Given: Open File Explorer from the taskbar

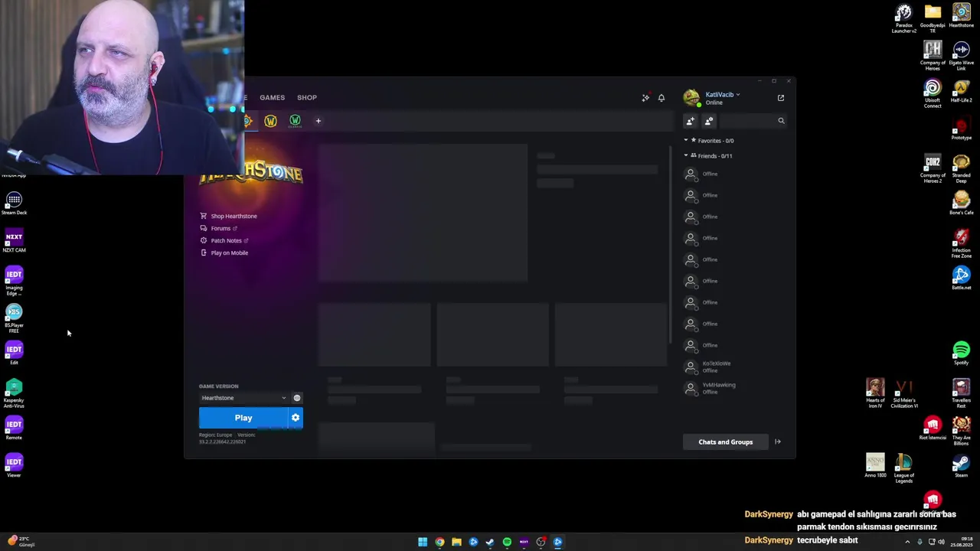Looking at the screenshot, I should (x=456, y=542).
